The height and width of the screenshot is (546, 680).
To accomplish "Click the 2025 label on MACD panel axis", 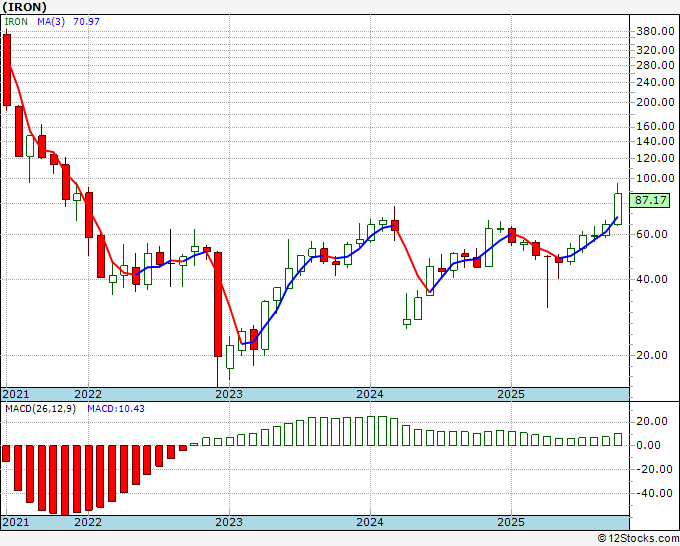I will (x=511, y=522).
